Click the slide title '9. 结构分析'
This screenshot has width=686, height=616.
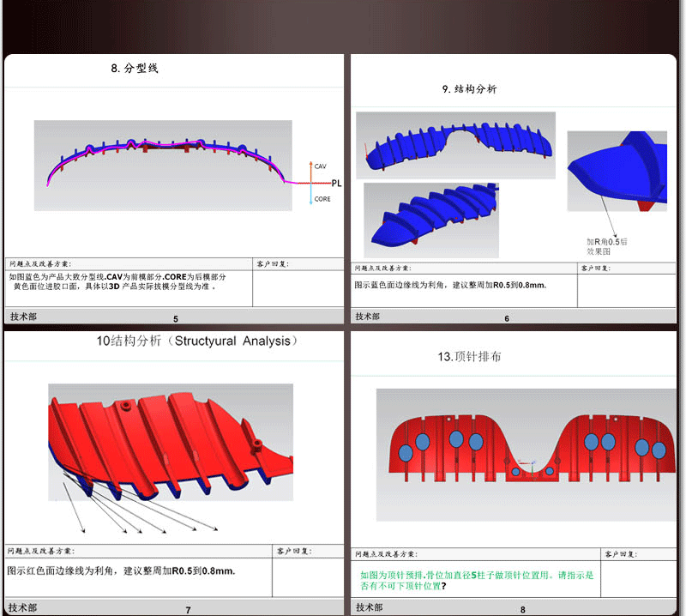[469, 89]
